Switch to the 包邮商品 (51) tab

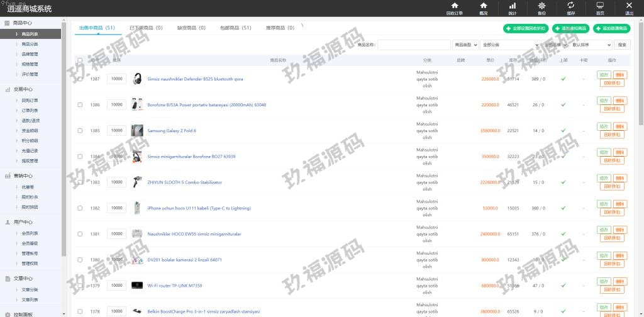point(236,28)
